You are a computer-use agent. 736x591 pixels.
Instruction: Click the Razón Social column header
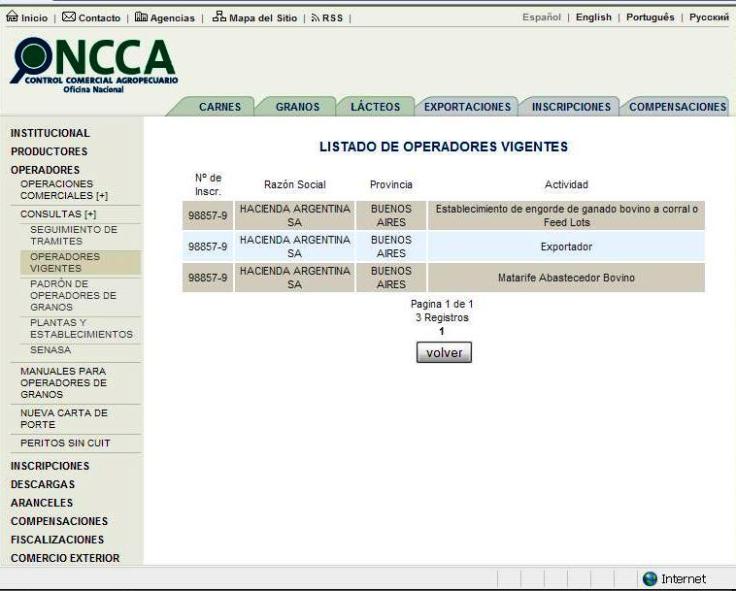click(x=295, y=184)
